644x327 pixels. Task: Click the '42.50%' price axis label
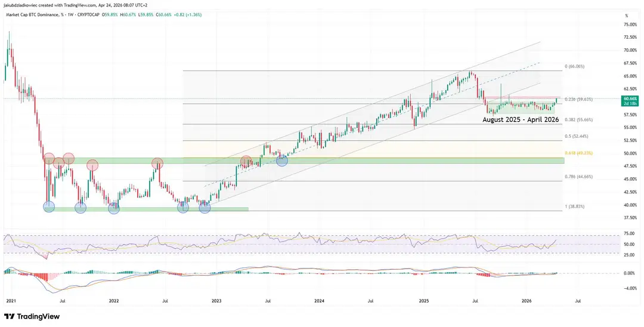[x=630, y=192]
